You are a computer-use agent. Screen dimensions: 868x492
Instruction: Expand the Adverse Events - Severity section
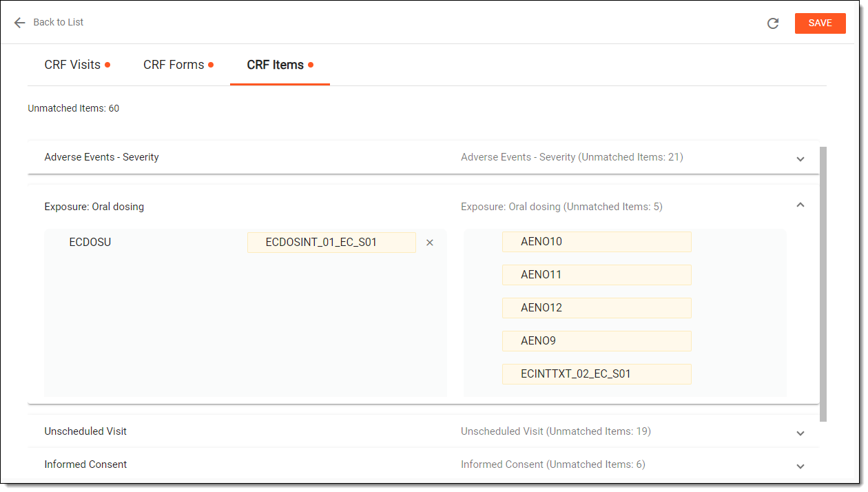[800, 158]
